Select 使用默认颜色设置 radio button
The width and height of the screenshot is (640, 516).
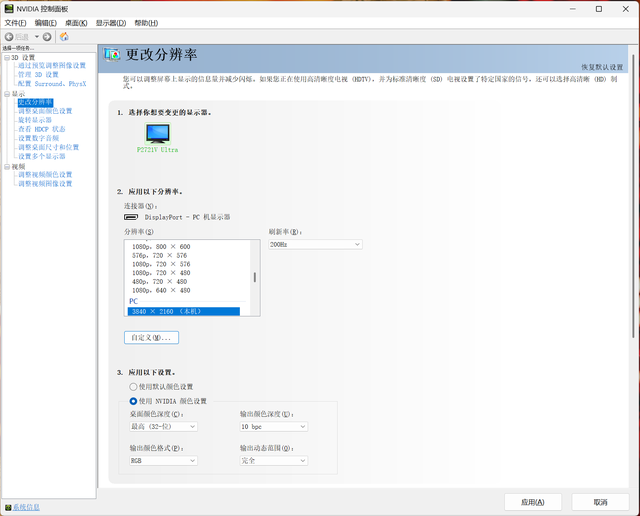click(133, 386)
